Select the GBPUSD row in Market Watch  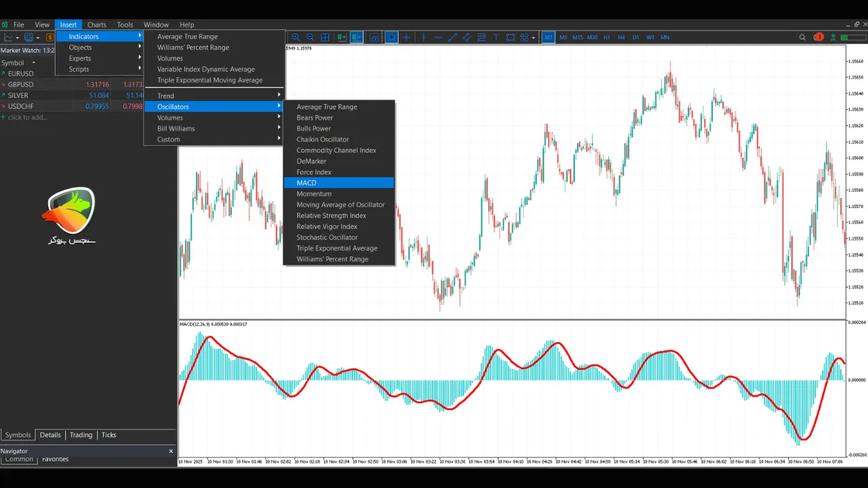pyautogui.click(x=20, y=85)
